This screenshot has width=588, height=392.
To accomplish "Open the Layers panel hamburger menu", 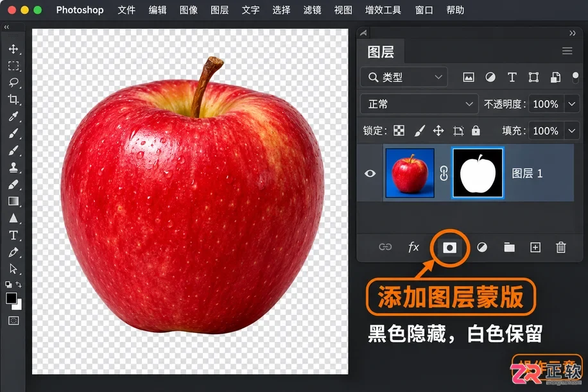I will point(567,51).
